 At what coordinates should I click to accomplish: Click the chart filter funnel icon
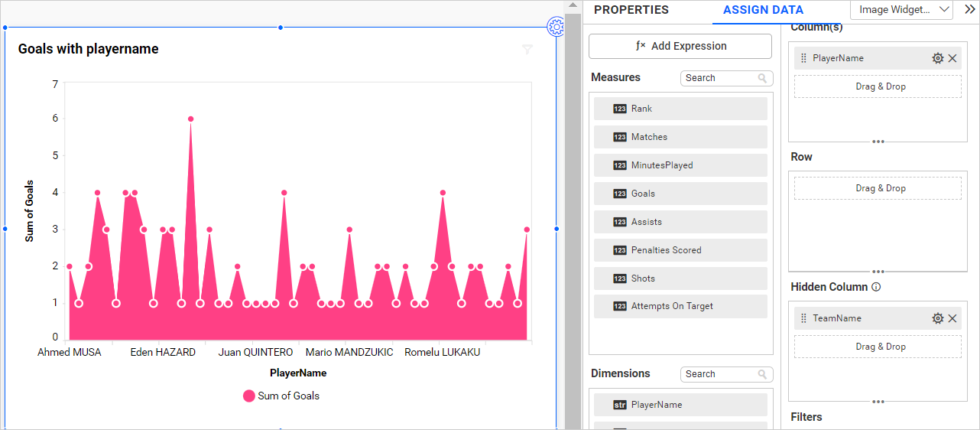click(x=527, y=50)
